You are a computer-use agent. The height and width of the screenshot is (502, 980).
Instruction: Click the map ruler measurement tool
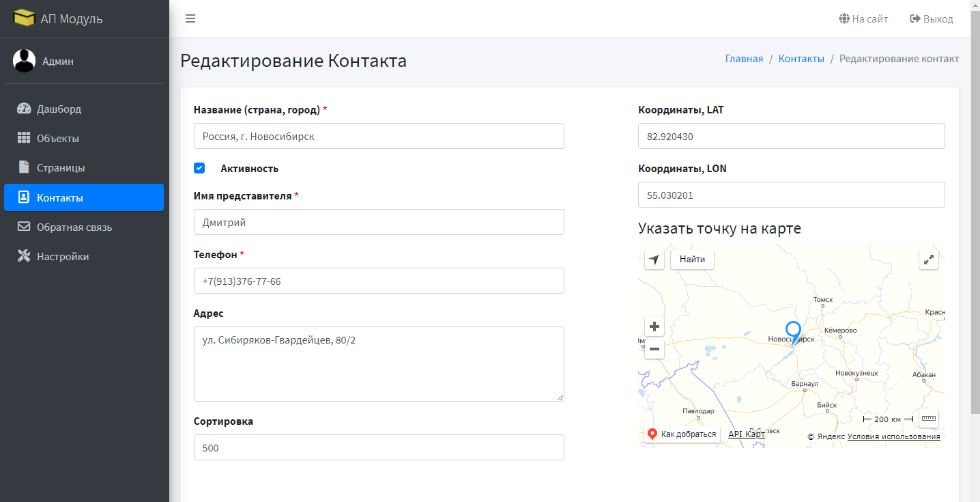929,418
